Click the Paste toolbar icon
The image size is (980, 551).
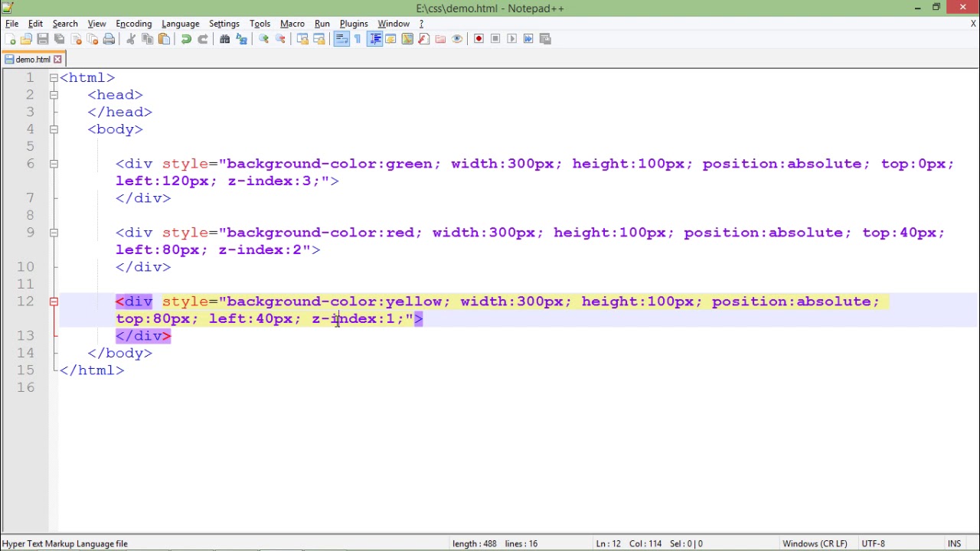[164, 39]
